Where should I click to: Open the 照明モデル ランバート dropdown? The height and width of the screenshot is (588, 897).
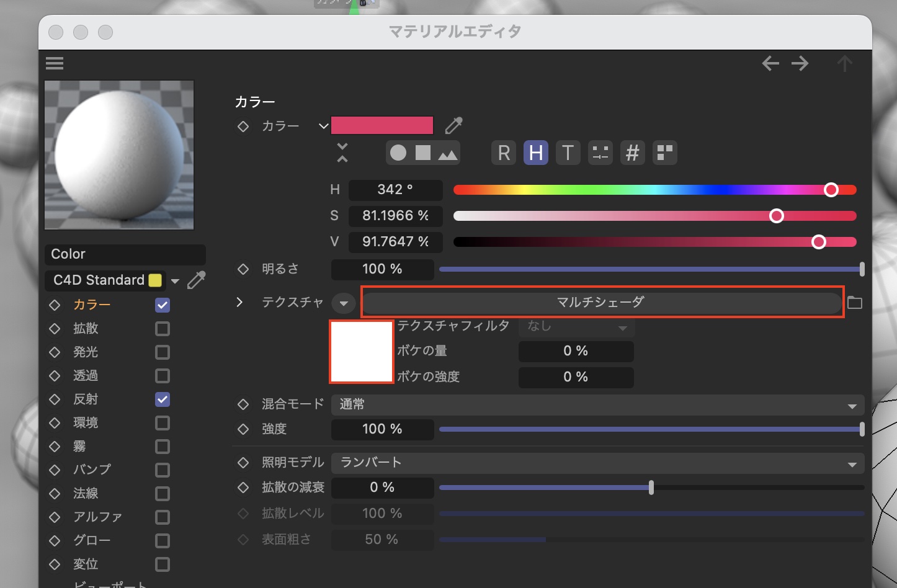coord(597,463)
